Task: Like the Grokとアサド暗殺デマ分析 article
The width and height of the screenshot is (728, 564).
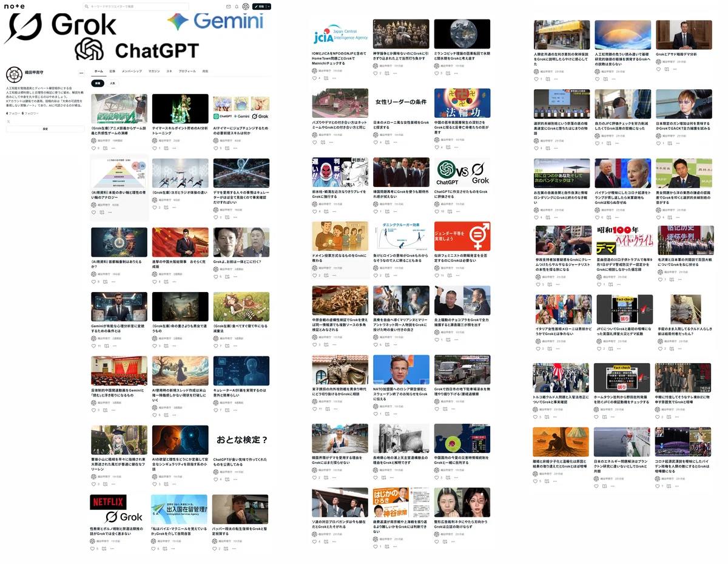Action: click(x=658, y=69)
